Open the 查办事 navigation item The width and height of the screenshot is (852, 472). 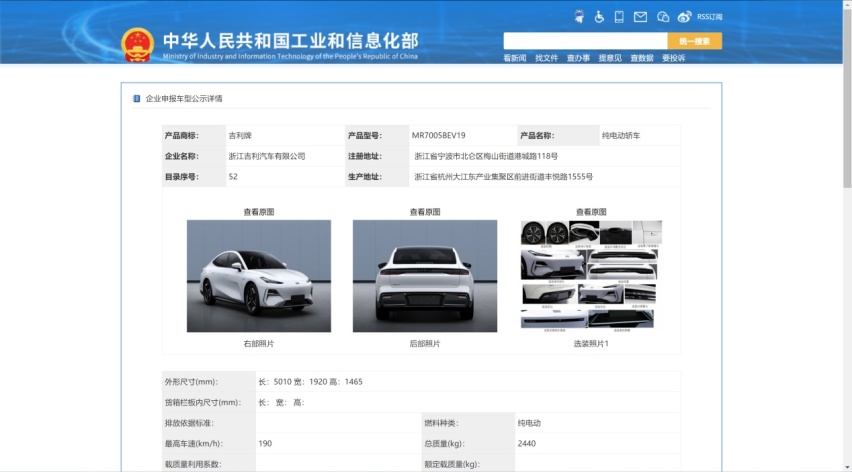point(578,58)
